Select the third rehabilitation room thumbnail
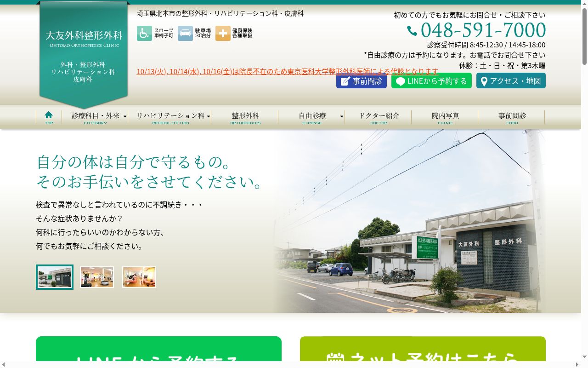 139,277
